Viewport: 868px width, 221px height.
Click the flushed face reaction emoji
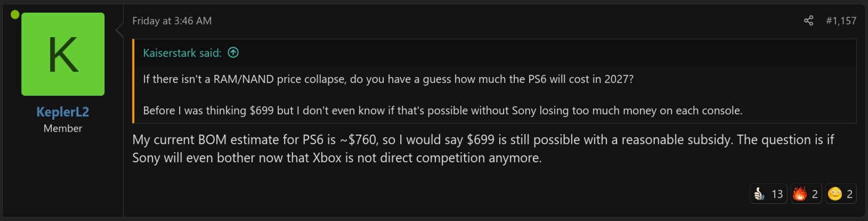point(835,194)
